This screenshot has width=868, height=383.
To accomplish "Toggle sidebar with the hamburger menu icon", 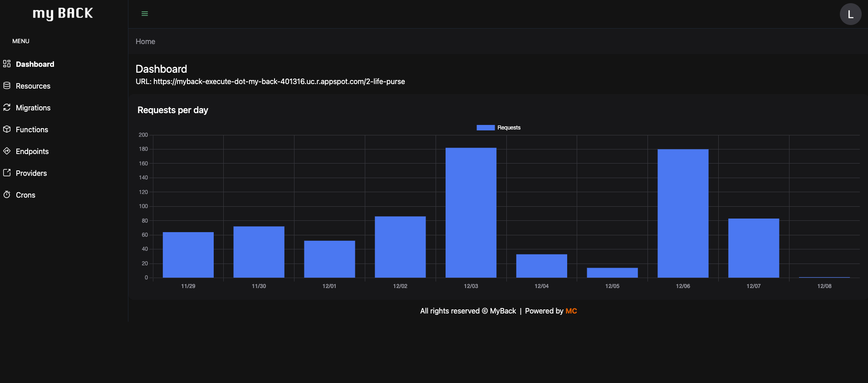I will pyautogui.click(x=145, y=14).
